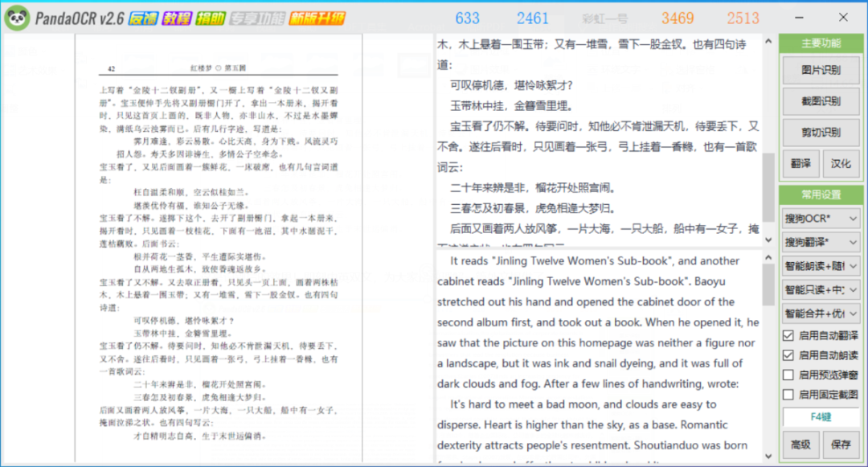The image size is (868, 467).
Task: Click the 汉化 localize button
Action: 841,164
